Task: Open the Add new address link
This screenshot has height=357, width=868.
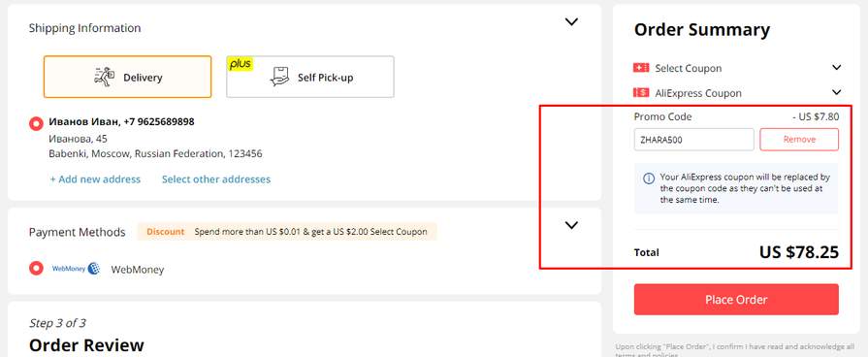Action: coord(95,179)
